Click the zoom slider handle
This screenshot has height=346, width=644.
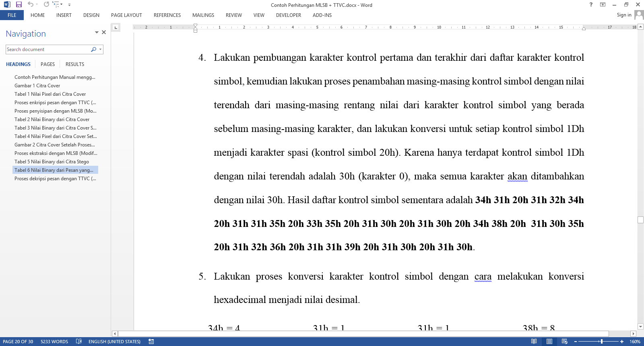[x=601, y=342]
